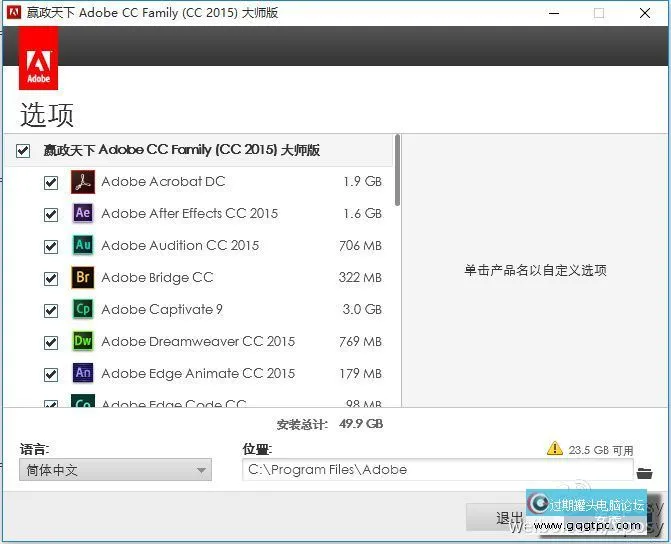Screen dimensions: 671x544
Task: Minimize the installer window
Action: pyautogui.click(x=554, y=13)
